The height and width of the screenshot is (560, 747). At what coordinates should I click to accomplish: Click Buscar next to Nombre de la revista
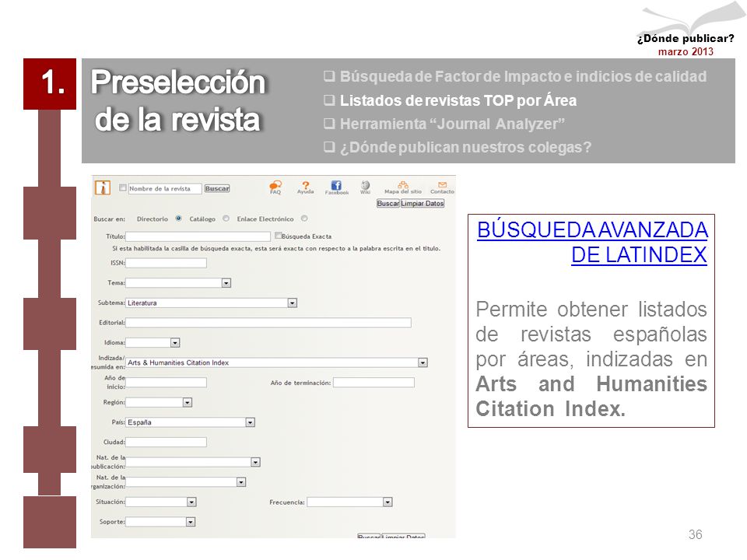[x=217, y=188]
